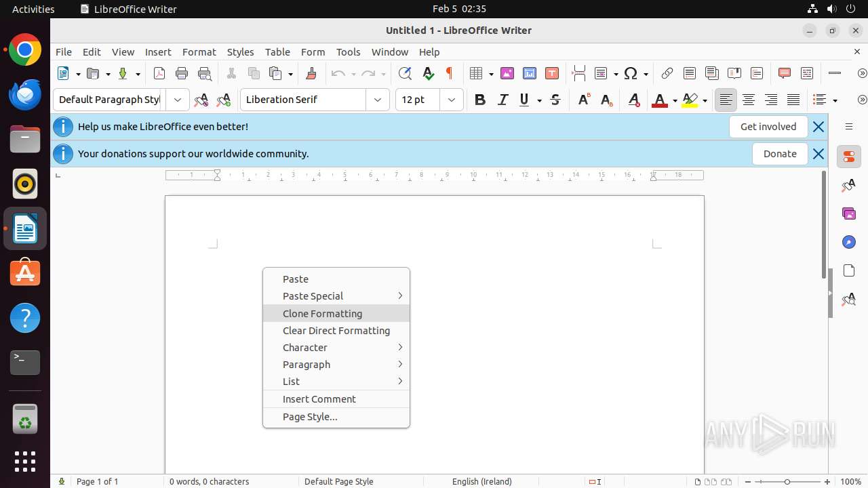Open the Format menu
Screen dimensions: 868x488
(199, 52)
